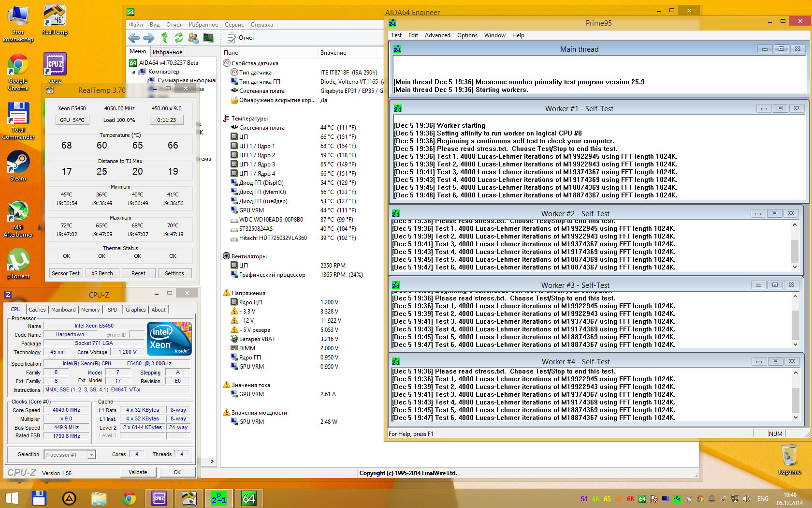
Task: Switch to CPU-Z via taskbar button
Action: pos(159,498)
